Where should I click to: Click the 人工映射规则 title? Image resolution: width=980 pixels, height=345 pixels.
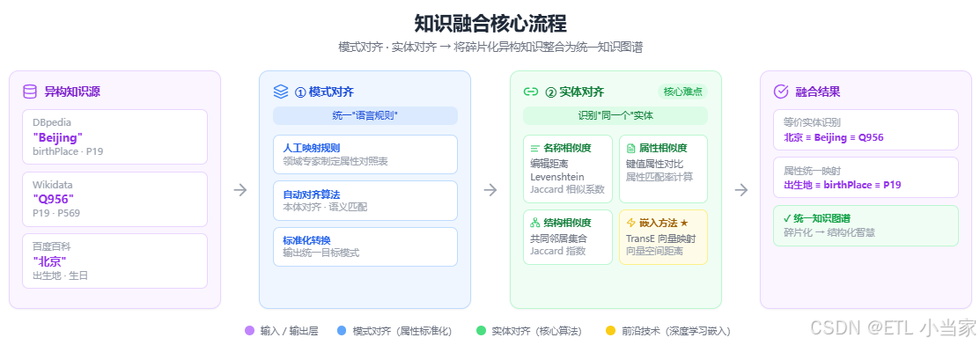[x=311, y=148]
